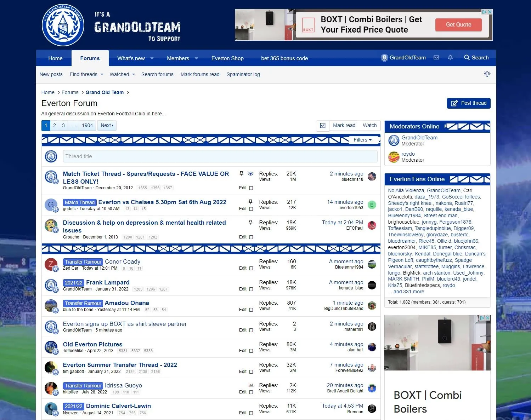
Task: Open Groucho's avatar on depression thread
Action: (51, 226)
